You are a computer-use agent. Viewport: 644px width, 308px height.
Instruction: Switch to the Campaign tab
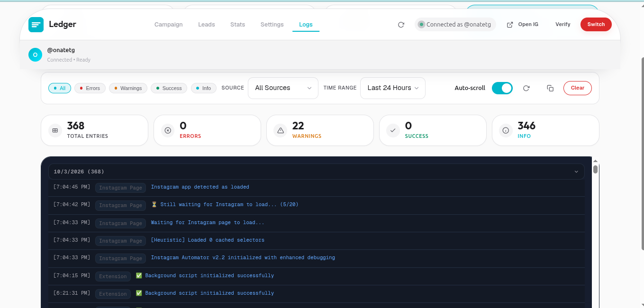(169, 25)
